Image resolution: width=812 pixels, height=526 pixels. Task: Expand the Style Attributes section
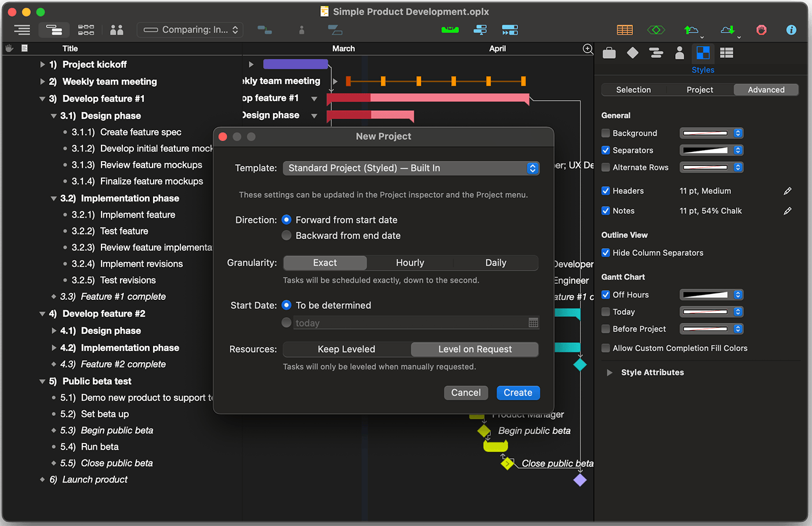point(609,372)
